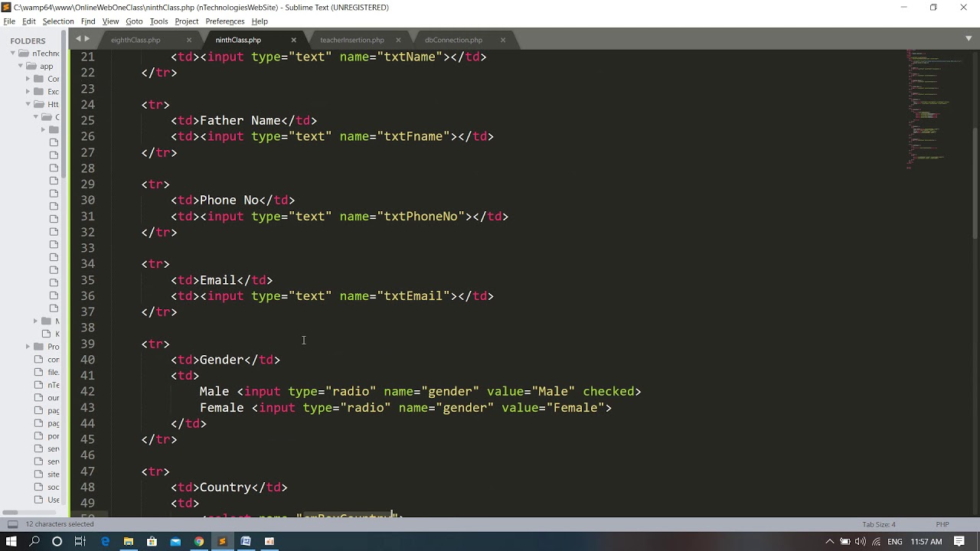
Task: Select the site file in sidebar
Action: click(x=54, y=474)
